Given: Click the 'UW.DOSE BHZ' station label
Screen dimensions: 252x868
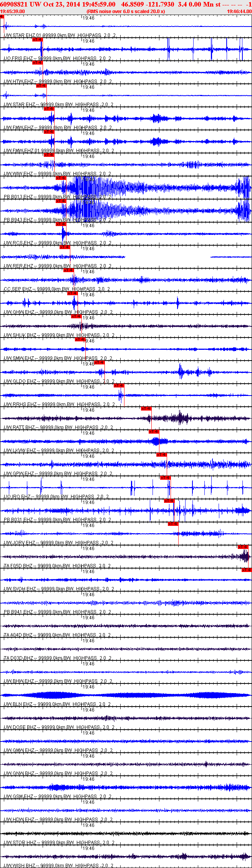Looking at the screenshot, I should 20,727.
